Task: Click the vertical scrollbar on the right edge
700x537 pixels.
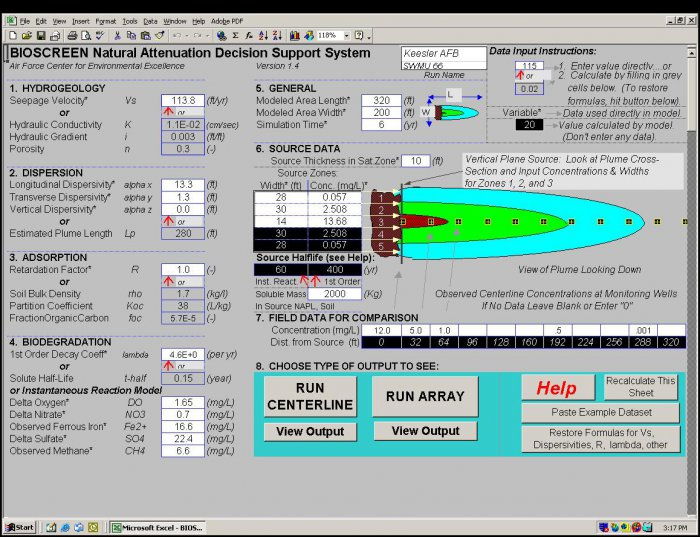Action: tap(691, 281)
